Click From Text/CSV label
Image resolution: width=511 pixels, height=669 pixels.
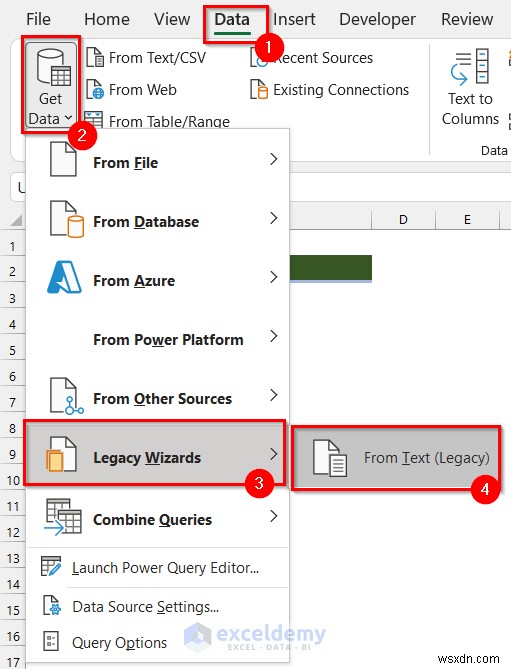157,58
